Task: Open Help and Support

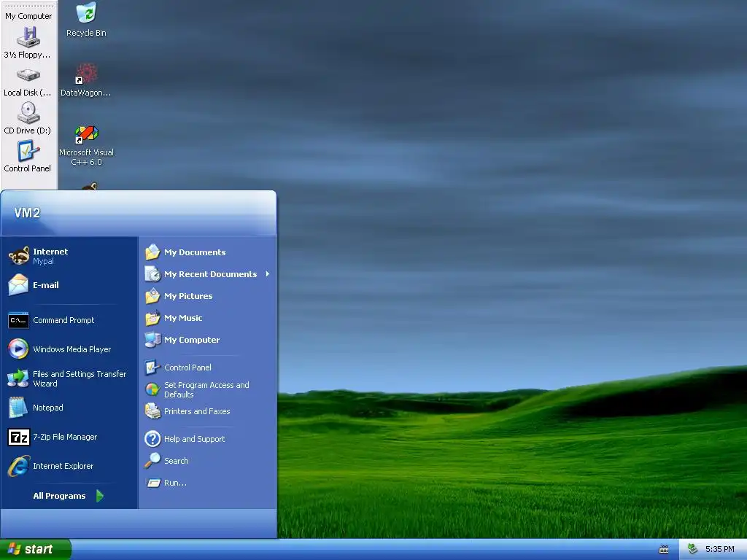Action: [x=207, y=438]
